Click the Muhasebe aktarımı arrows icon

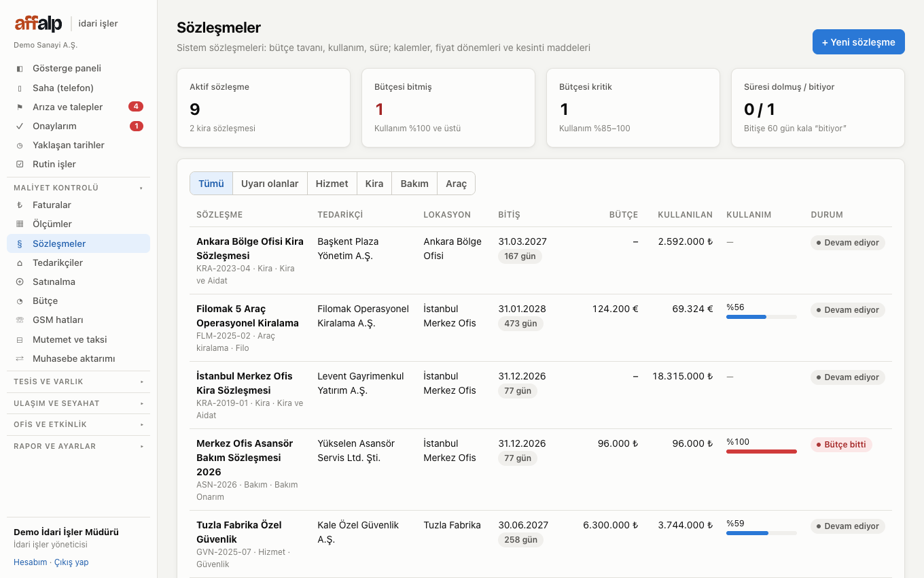pos(20,358)
